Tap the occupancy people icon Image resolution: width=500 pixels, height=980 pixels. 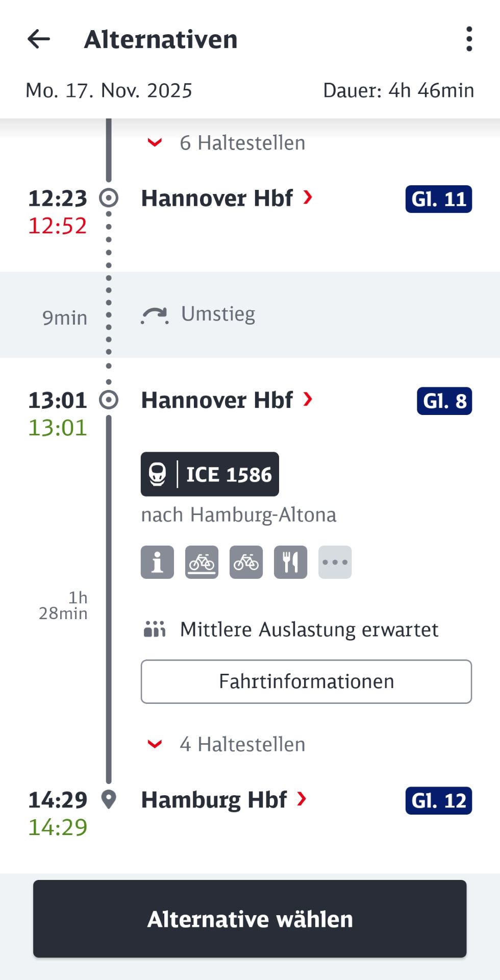155,629
